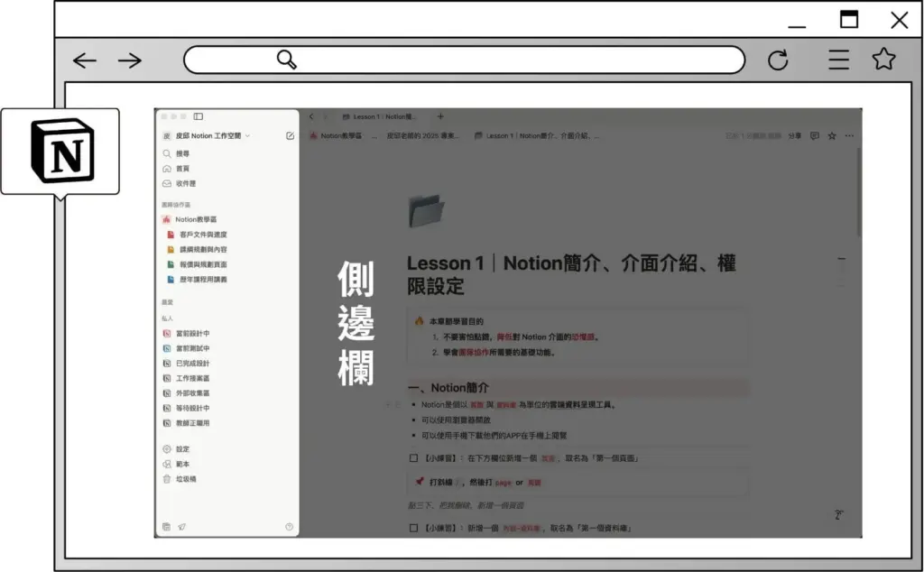The height and width of the screenshot is (572, 924).
Task: Click the paper plane invite icon in sidebar footer
Action: (x=182, y=527)
